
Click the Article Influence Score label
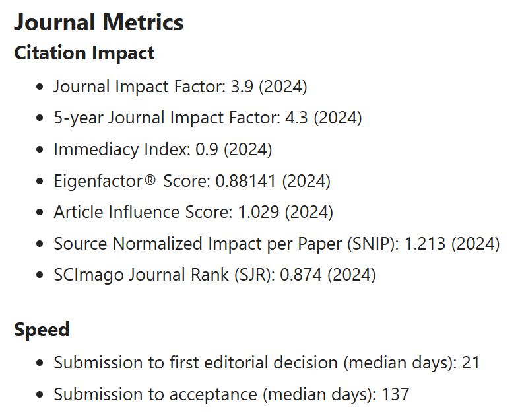tap(141, 212)
